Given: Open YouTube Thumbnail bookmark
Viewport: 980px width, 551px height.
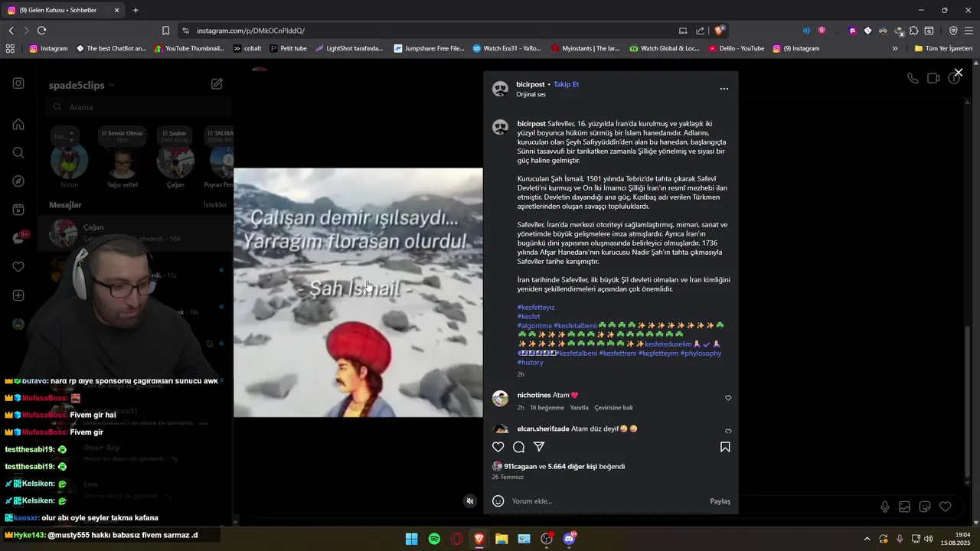Looking at the screenshot, I should click(x=189, y=48).
